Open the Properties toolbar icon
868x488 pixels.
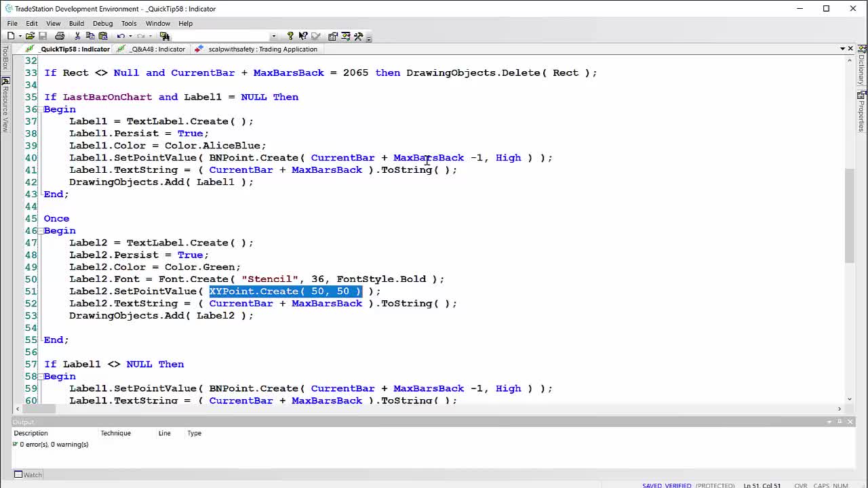pos(333,36)
